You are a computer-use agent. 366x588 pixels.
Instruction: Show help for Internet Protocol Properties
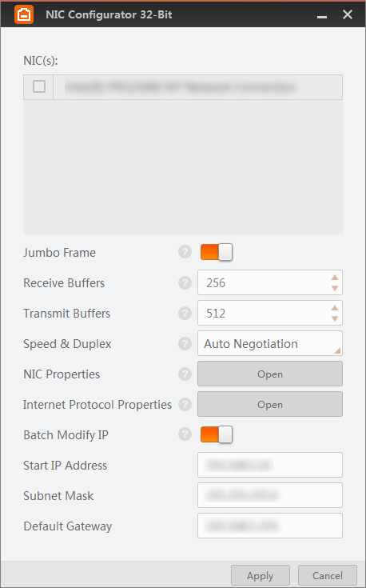pos(185,404)
